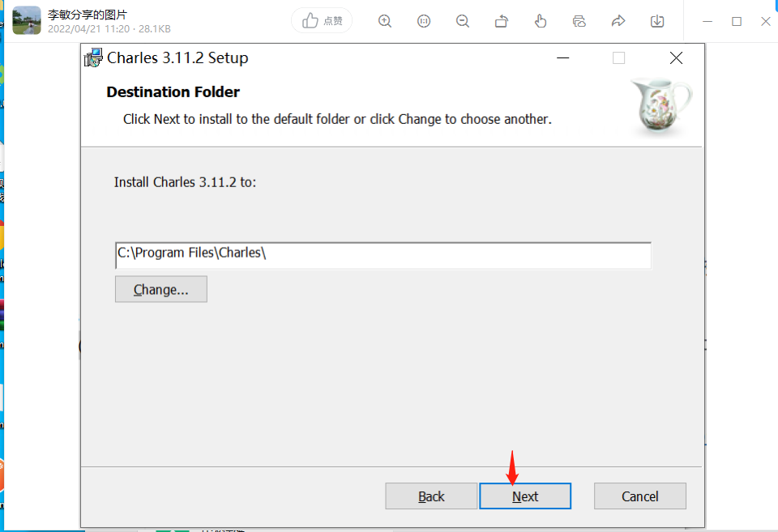Go back with the Back button

coord(431,496)
